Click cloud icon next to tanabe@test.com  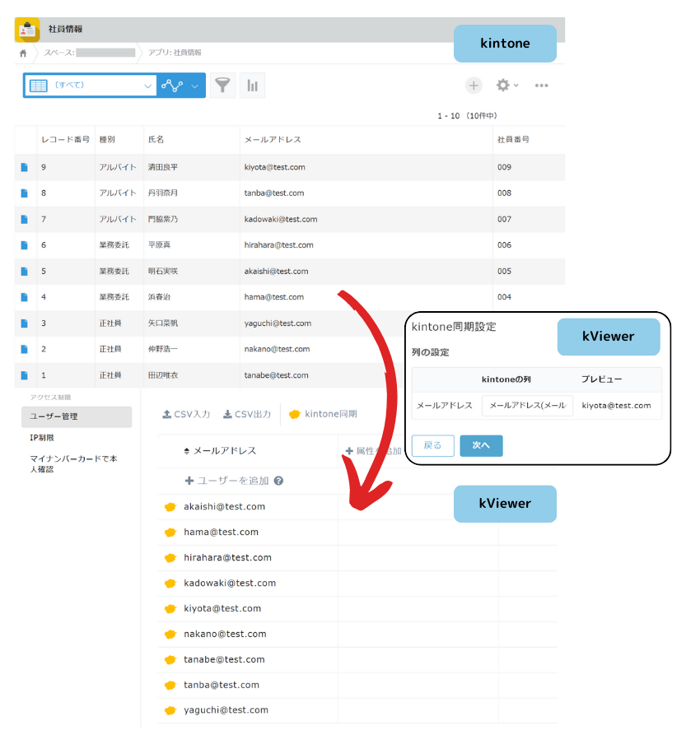point(170,660)
